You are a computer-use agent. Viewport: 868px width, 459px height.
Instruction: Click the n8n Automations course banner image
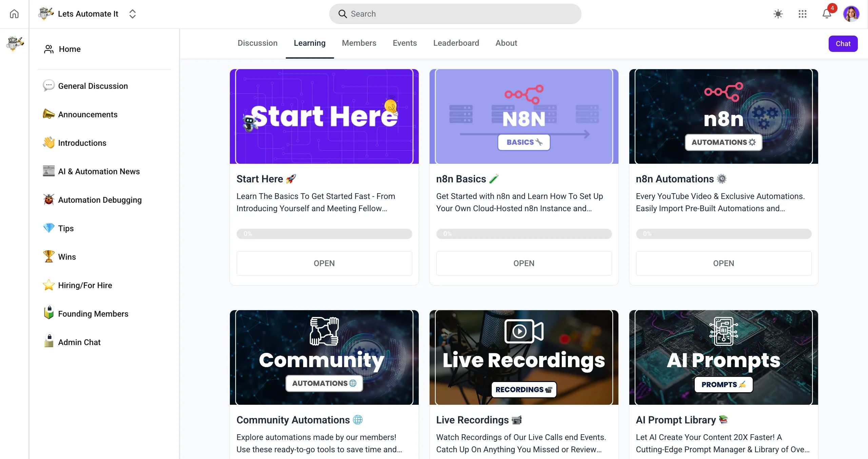tap(724, 116)
